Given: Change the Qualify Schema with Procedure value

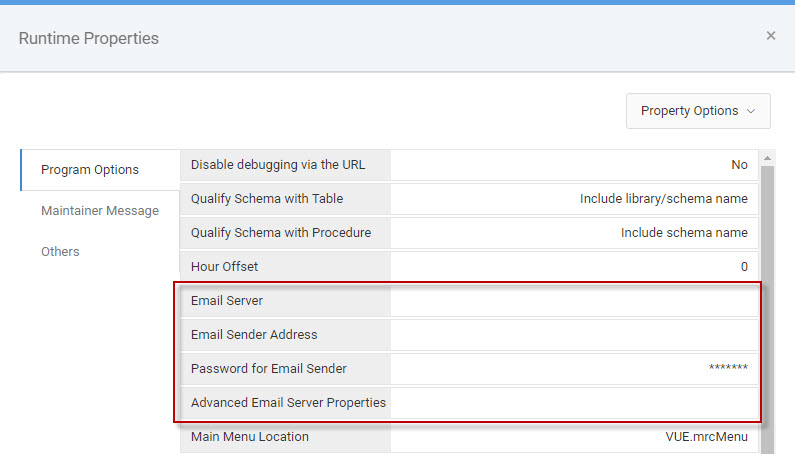Looking at the screenshot, I should pos(574,233).
